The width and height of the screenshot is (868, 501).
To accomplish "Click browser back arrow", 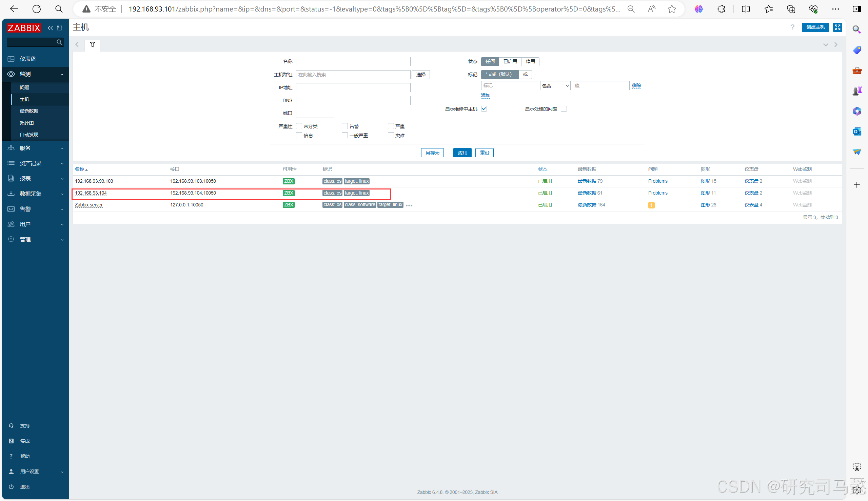I will click(14, 9).
